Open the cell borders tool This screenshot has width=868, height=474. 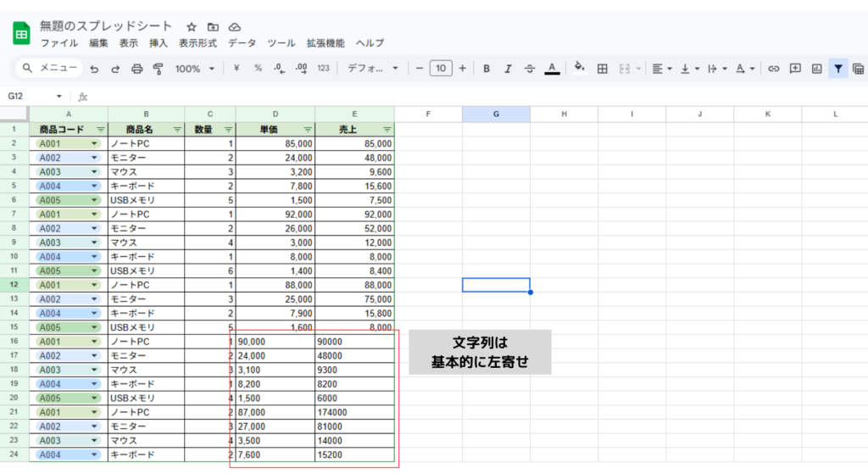click(603, 69)
